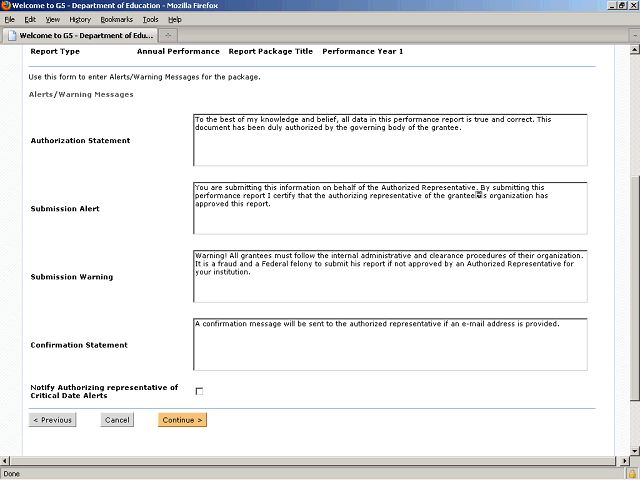Click the 'Report Type' label

[x=55, y=51]
